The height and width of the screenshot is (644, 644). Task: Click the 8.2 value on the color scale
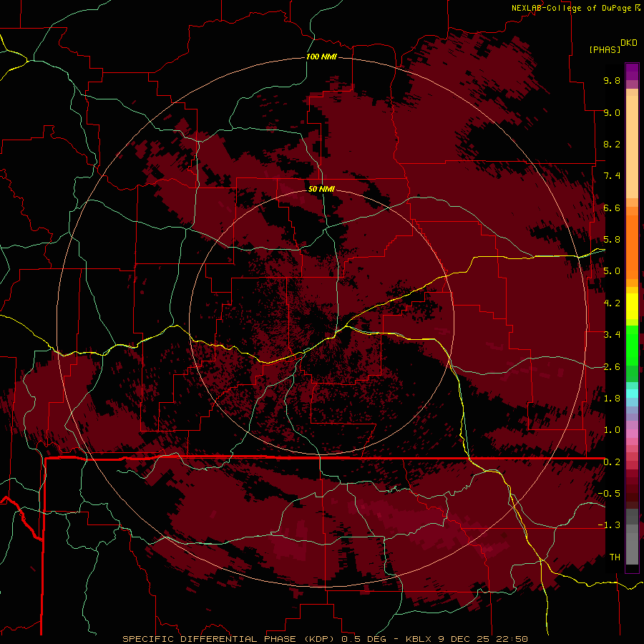612,144
